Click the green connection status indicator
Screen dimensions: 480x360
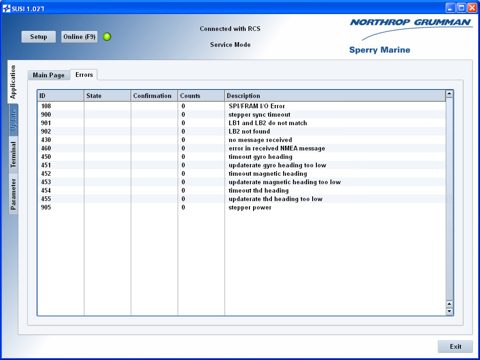click(x=107, y=37)
